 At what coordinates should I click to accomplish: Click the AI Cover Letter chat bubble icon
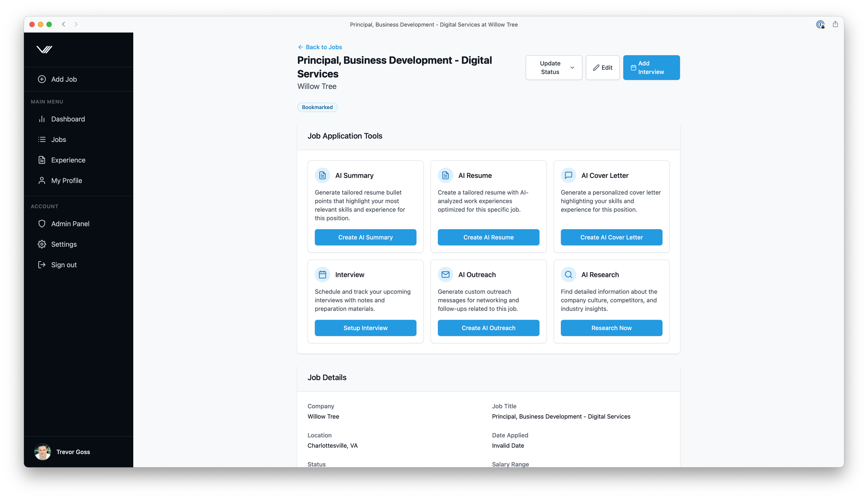coord(568,175)
